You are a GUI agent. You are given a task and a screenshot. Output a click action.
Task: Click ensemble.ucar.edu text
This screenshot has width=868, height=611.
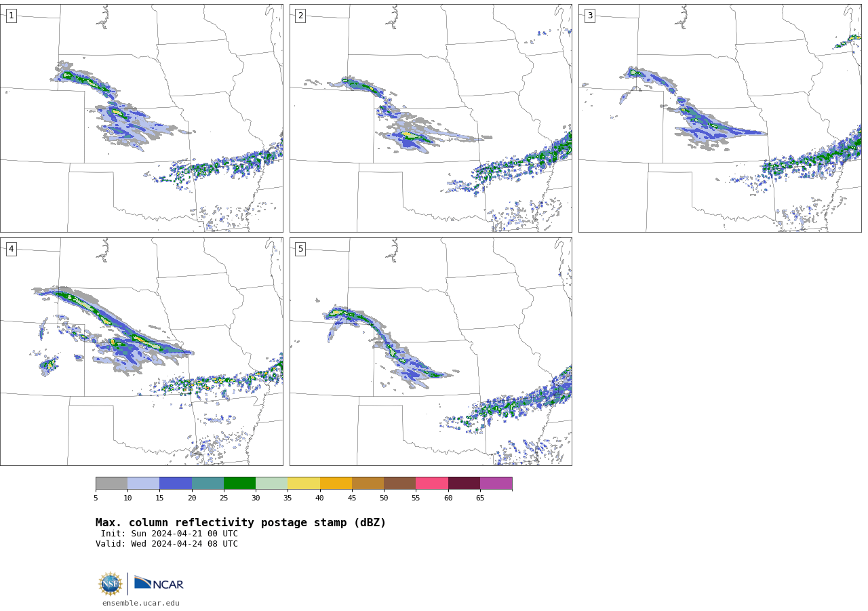[141, 603]
